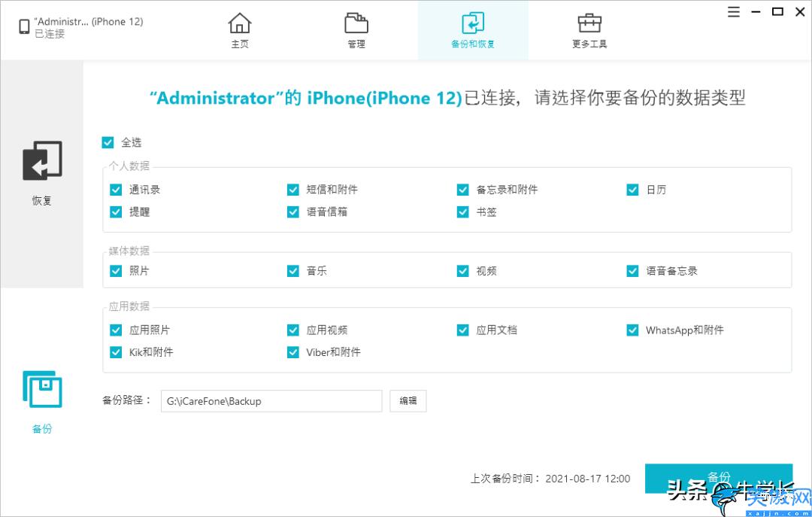Uncheck the 应用照片 checkbox

click(116, 330)
